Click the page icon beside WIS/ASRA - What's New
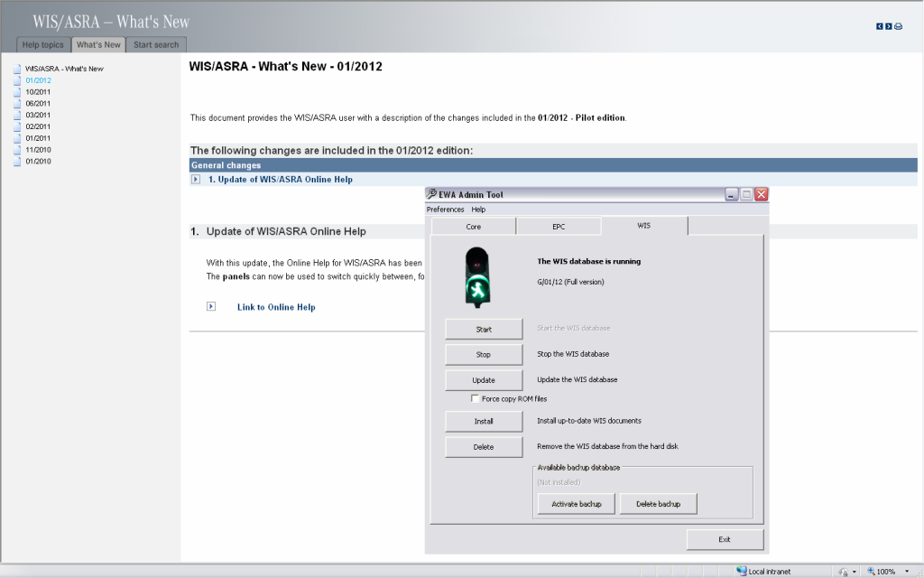The width and height of the screenshot is (924, 578). [x=17, y=69]
